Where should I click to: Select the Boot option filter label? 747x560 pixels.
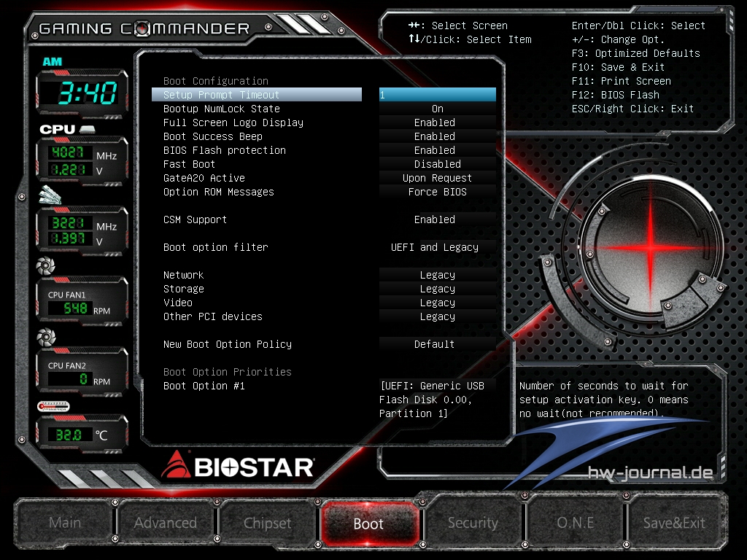[216, 246]
